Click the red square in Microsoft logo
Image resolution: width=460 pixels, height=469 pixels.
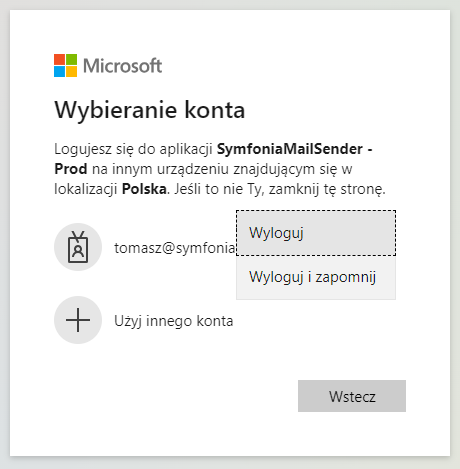(x=59, y=59)
